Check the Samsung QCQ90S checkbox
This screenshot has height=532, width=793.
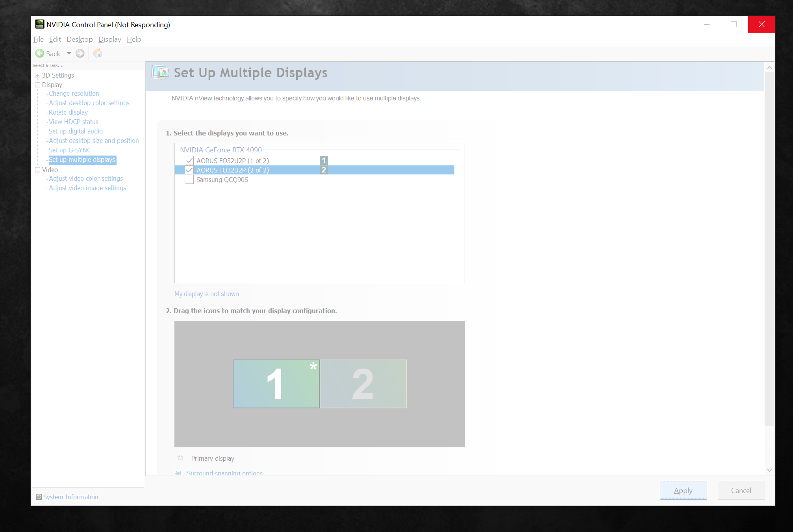point(189,180)
